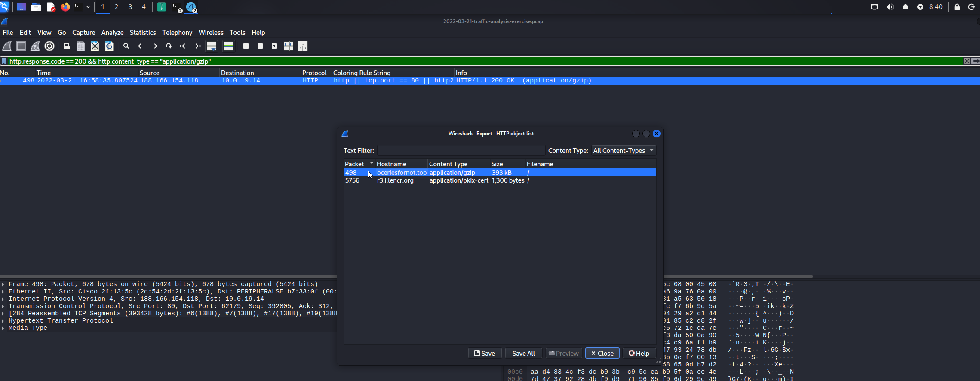Expand the Media Type node
Screen dimensions: 980x381
[3, 328]
